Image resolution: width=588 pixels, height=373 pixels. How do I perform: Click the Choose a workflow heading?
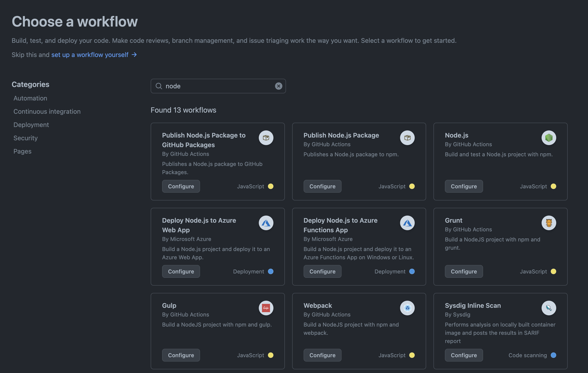click(75, 22)
